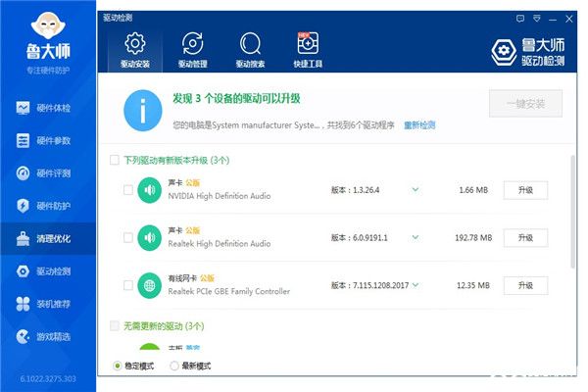The height and width of the screenshot is (392, 588).
Task: Check Realtek PCIe GBE Controller checkbox
Action: pyautogui.click(x=127, y=285)
